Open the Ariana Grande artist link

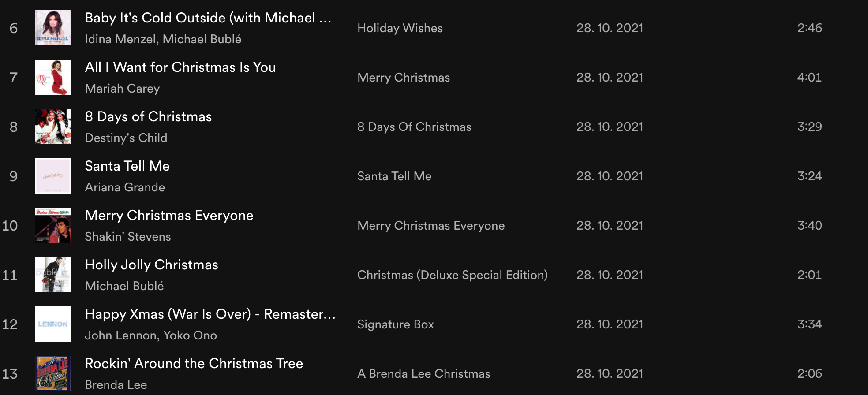pos(125,187)
